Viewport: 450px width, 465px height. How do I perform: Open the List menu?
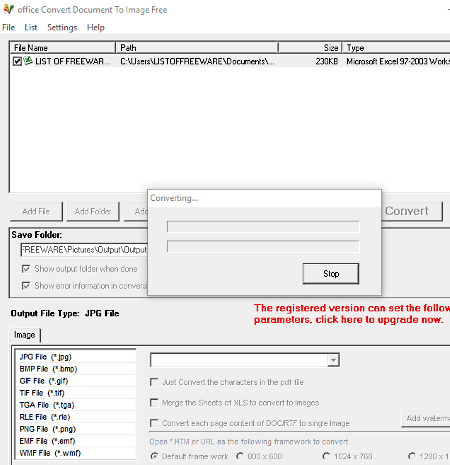tap(31, 27)
